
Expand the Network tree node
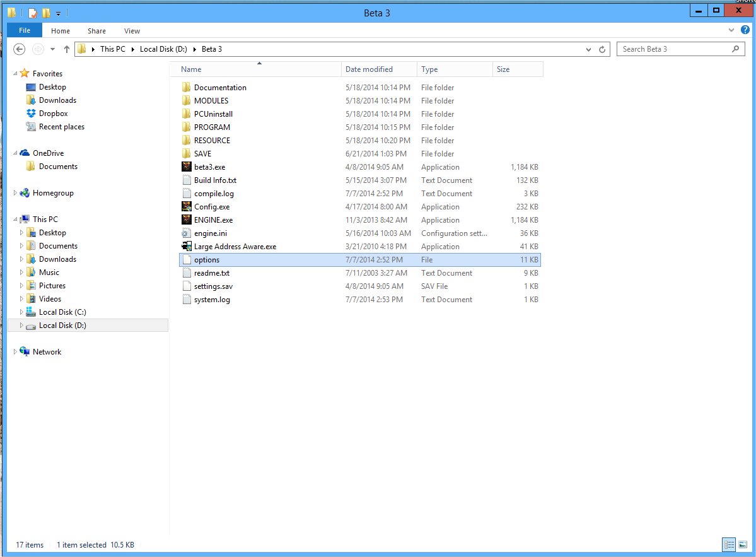pyautogui.click(x=15, y=351)
